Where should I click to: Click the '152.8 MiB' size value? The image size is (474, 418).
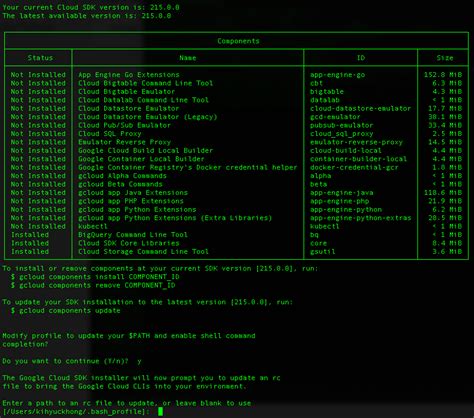[x=443, y=75]
